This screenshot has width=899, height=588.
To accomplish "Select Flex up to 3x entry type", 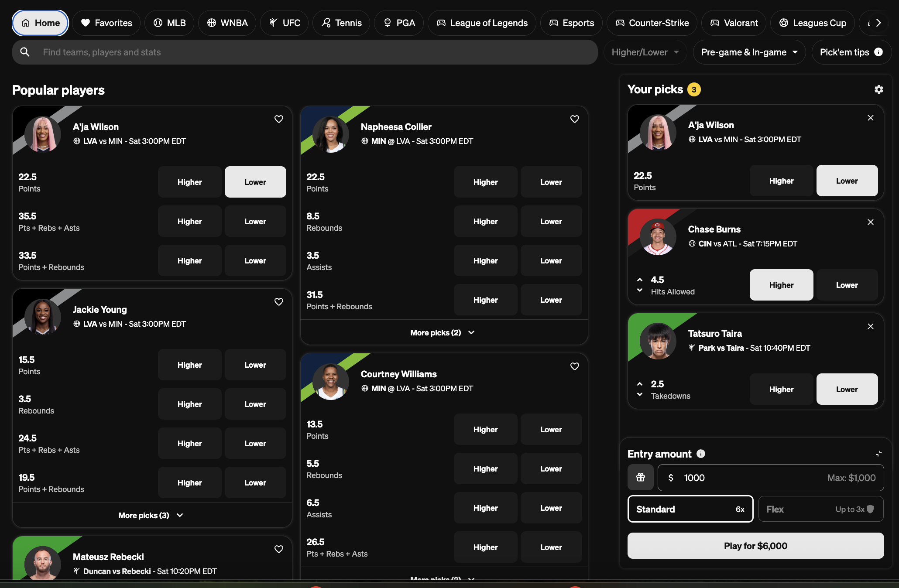I will [x=821, y=509].
